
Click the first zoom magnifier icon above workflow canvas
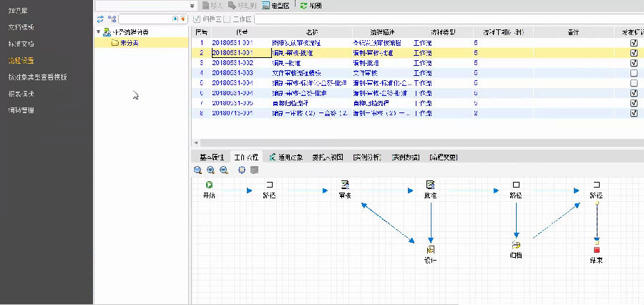tap(197, 170)
